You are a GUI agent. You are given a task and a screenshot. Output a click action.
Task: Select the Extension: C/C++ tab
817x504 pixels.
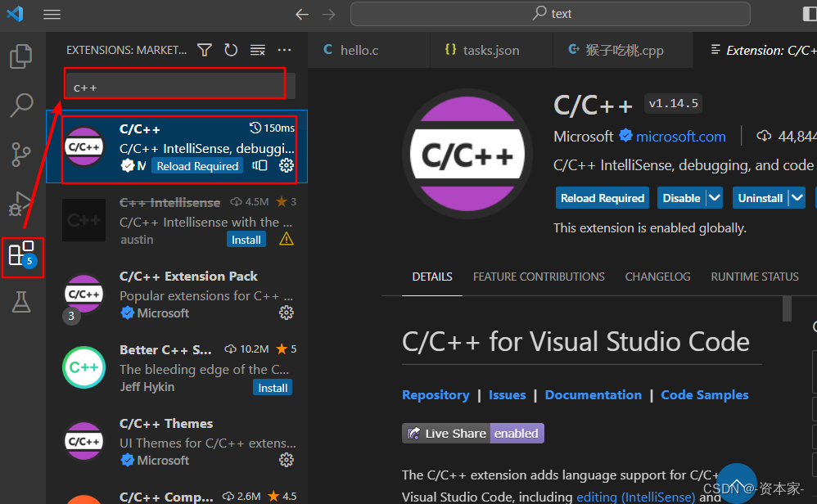point(755,50)
